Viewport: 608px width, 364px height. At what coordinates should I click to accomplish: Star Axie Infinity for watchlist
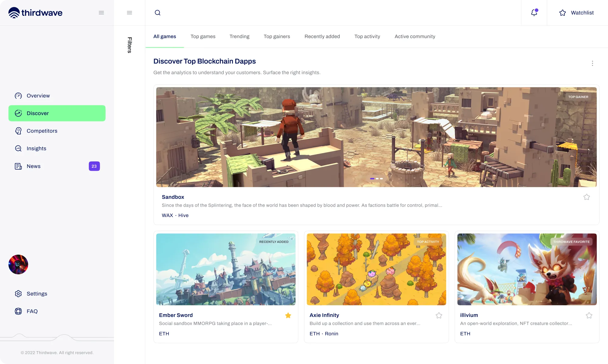pos(439,315)
